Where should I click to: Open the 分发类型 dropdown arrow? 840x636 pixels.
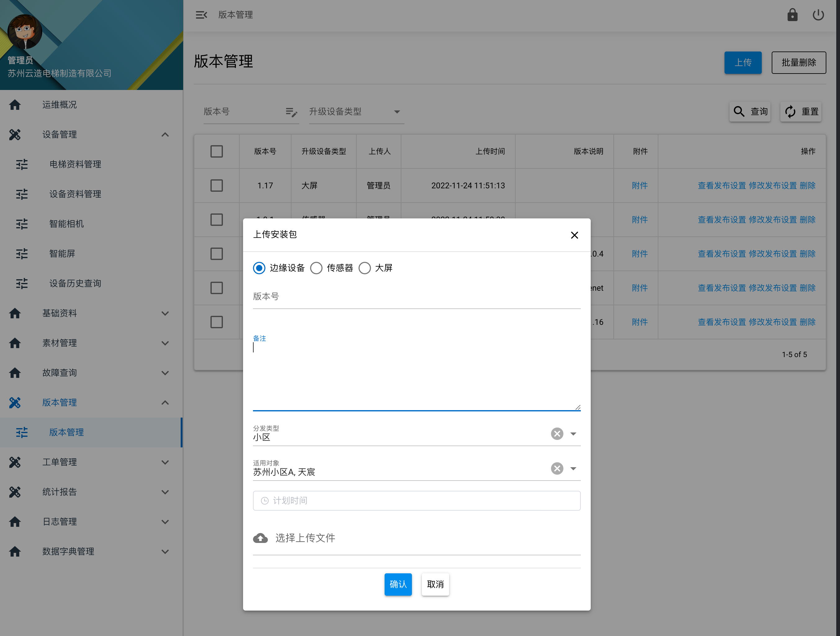point(573,434)
